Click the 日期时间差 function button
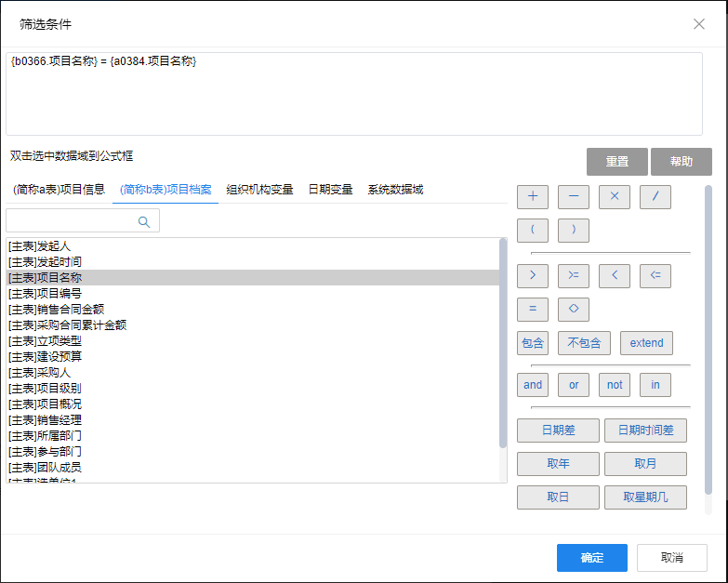728x583 pixels. pos(645,431)
